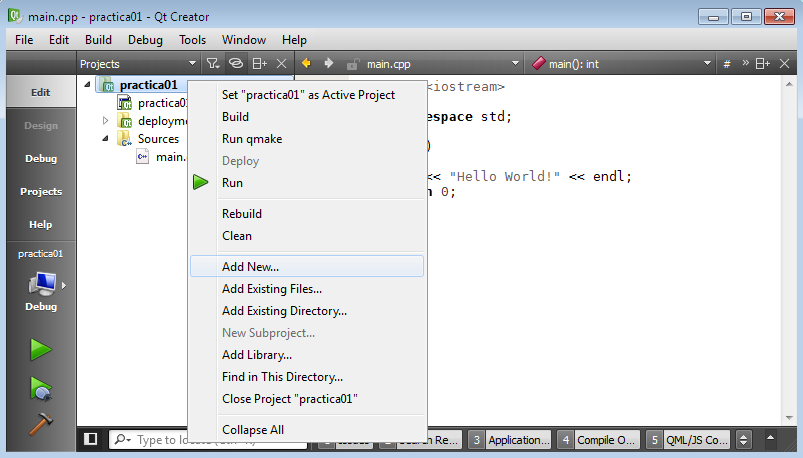Collapse the Sources folder node
Viewport: 803px width, 458px height.
coord(105,138)
